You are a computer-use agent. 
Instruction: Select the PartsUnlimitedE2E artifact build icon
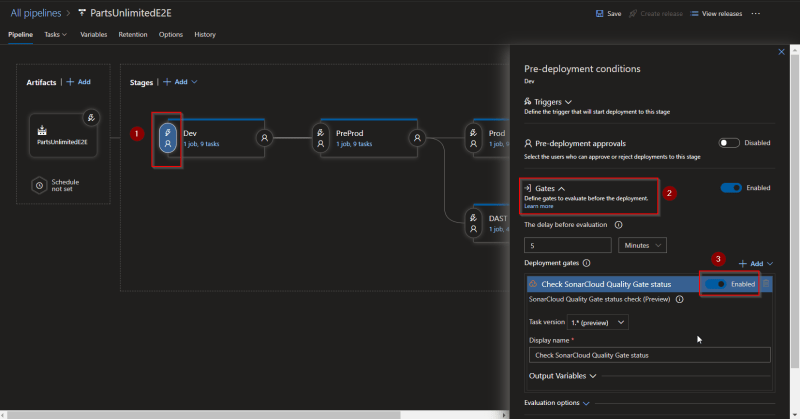(x=42, y=131)
